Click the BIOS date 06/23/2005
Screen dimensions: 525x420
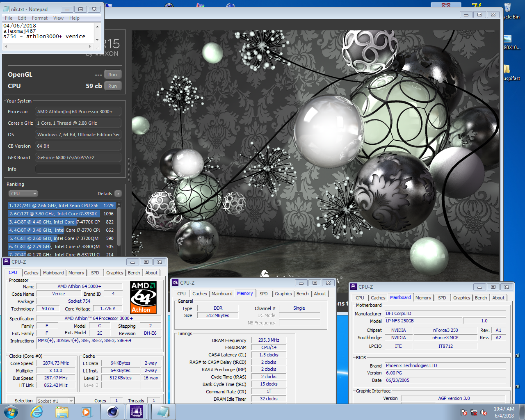point(445,380)
